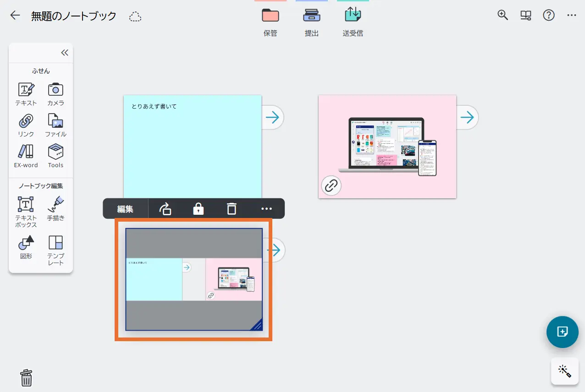Open the link icon on the pink note
585x392 pixels.
331,185
